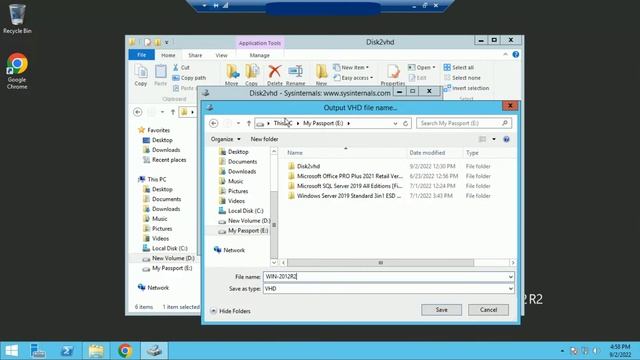Sort by Date modified column header
Screen dimensions: 640x360
coord(427,153)
